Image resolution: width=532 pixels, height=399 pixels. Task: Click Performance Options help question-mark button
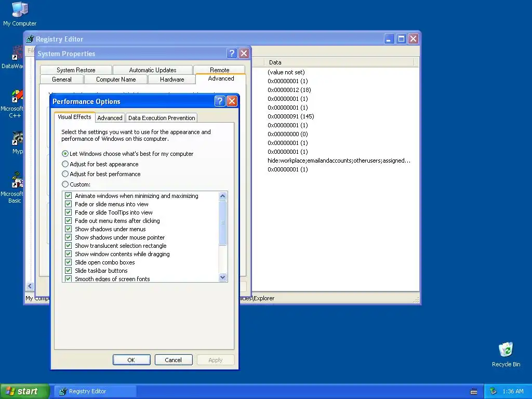220,101
